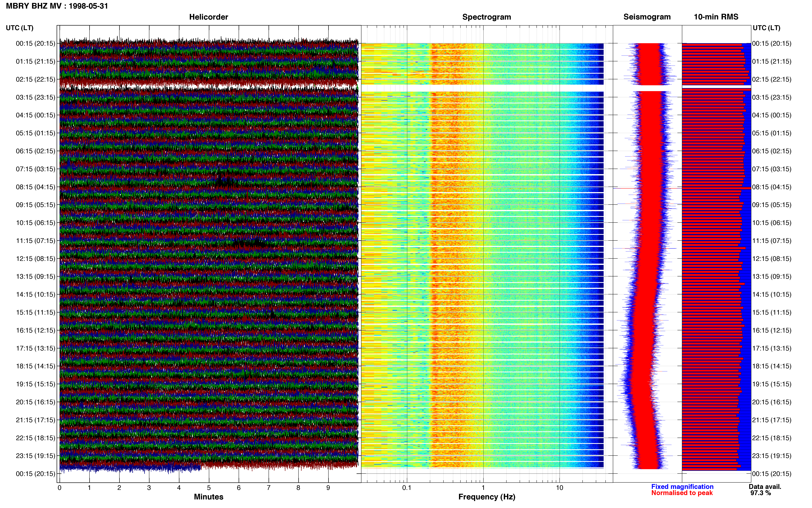Click the left 11:15 (07:15) time label

tap(36, 240)
